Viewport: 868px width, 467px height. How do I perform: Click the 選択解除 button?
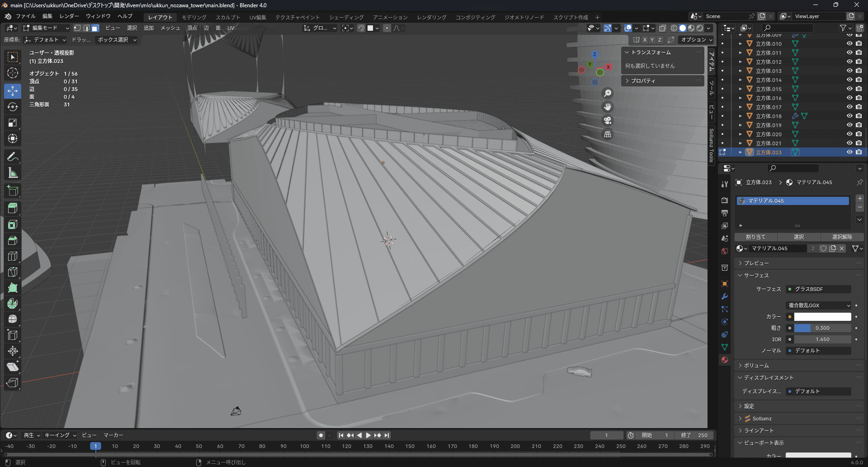tap(842, 237)
